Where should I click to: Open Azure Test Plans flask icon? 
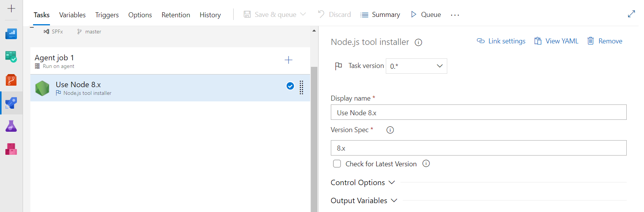[11, 126]
